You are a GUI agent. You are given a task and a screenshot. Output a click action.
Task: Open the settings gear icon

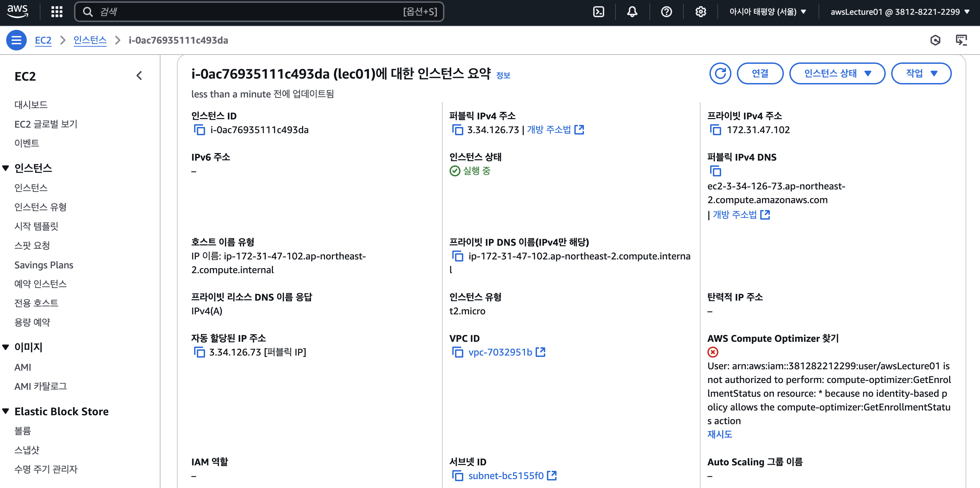[701, 12]
